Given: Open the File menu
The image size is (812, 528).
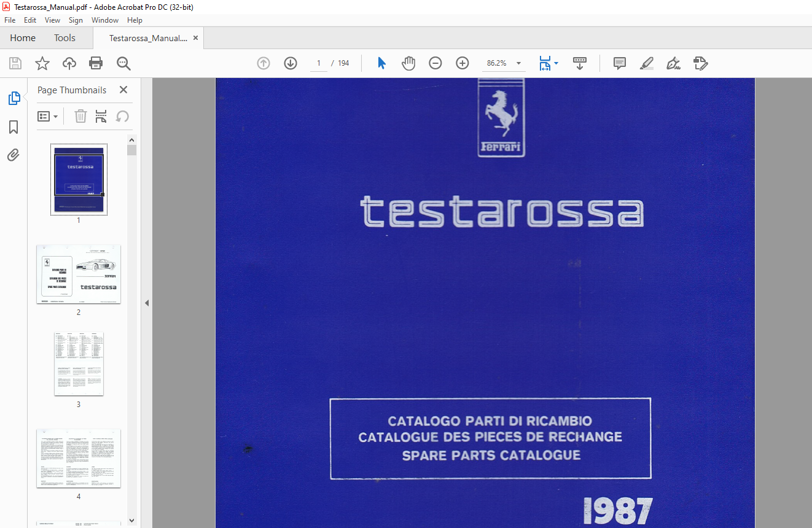Looking at the screenshot, I should click(10, 20).
